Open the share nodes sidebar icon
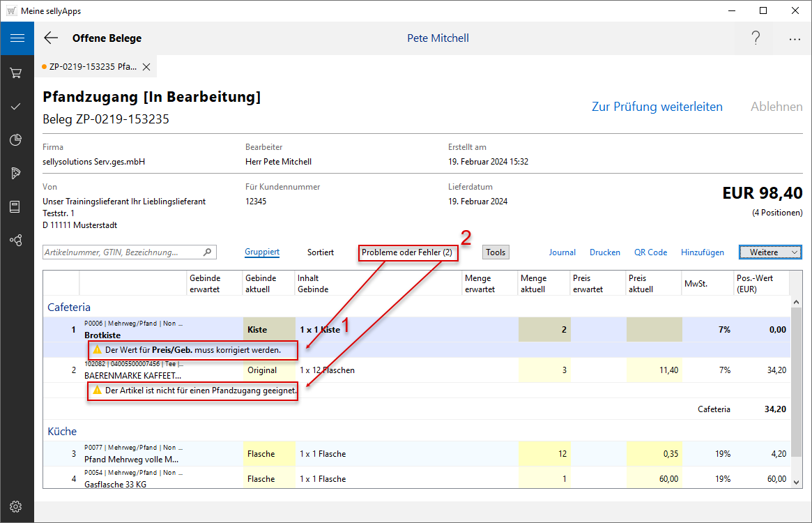This screenshot has height=523, width=812. click(17, 240)
